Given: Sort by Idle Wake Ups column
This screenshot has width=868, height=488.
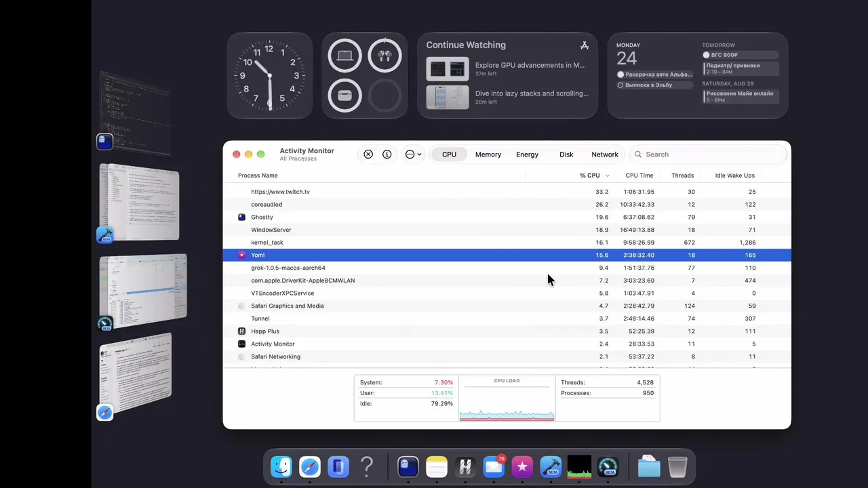Looking at the screenshot, I should (734, 176).
